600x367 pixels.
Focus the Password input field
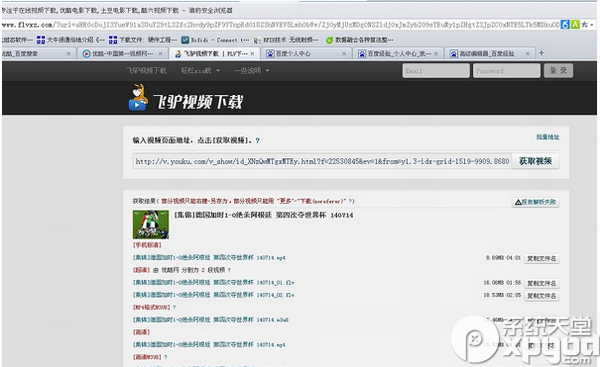[506, 71]
